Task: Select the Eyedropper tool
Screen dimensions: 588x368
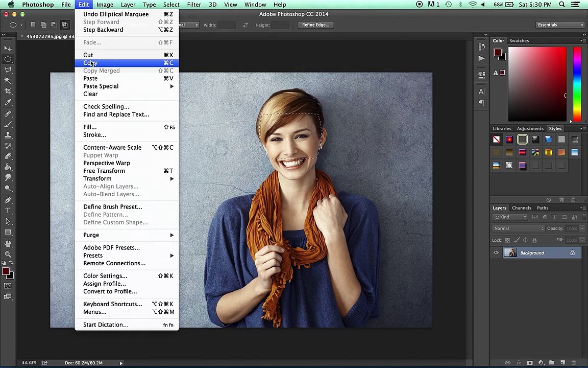Action: click(x=8, y=102)
